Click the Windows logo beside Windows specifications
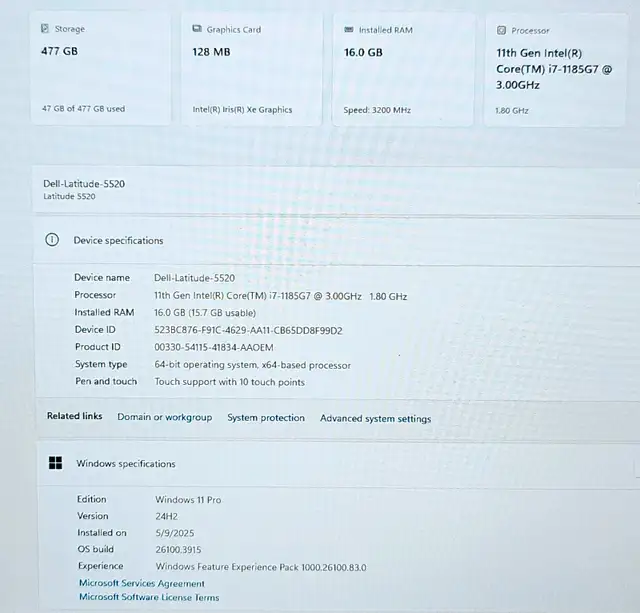This screenshot has width=640, height=613. pos(56,463)
